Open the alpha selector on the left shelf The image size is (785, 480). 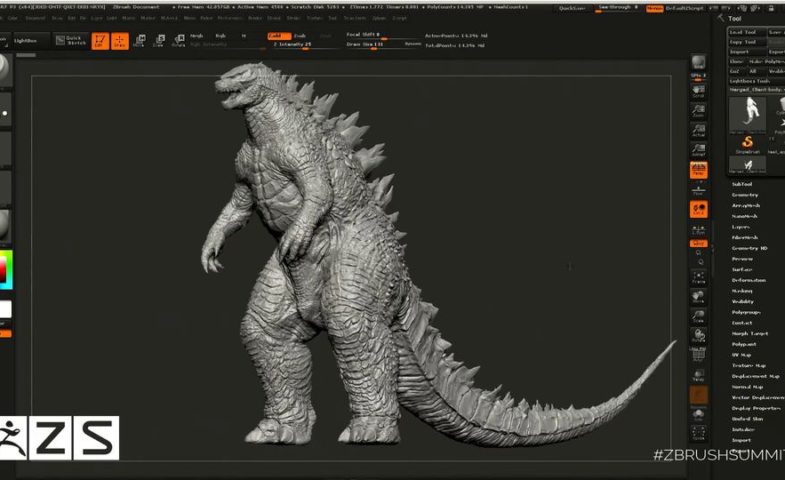pyautogui.click(x=5, y=149)
